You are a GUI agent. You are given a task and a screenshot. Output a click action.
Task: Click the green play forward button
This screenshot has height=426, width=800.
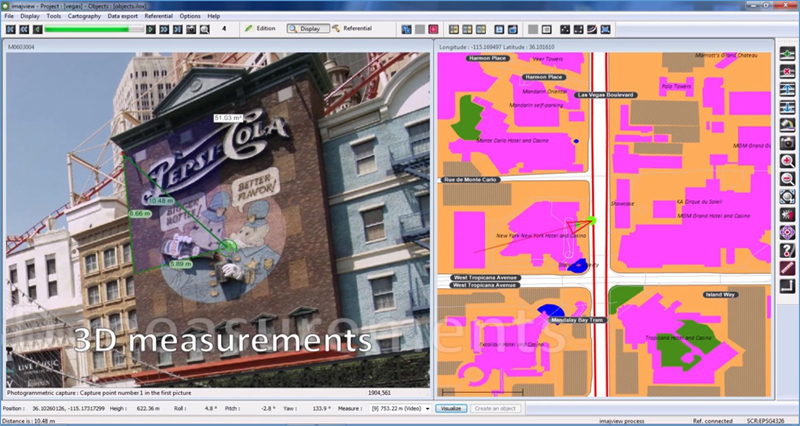pyautogui.click(x=151, y=29)
